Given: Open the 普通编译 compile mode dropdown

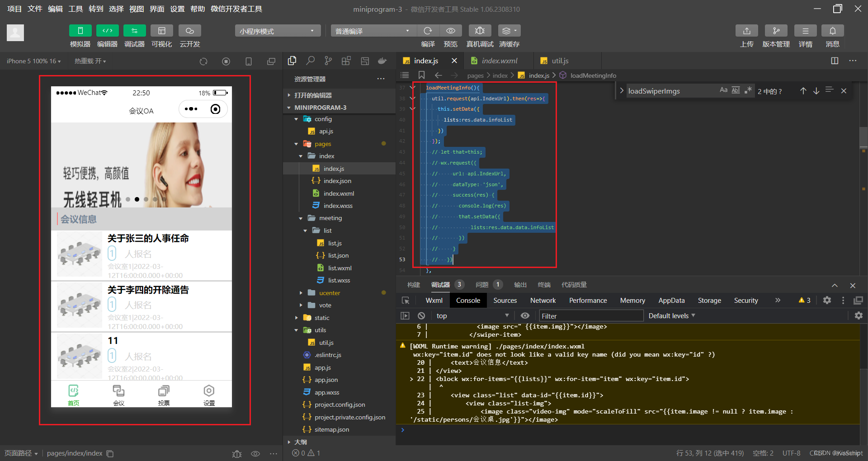Looking at the screenshot, I should 373,31.
